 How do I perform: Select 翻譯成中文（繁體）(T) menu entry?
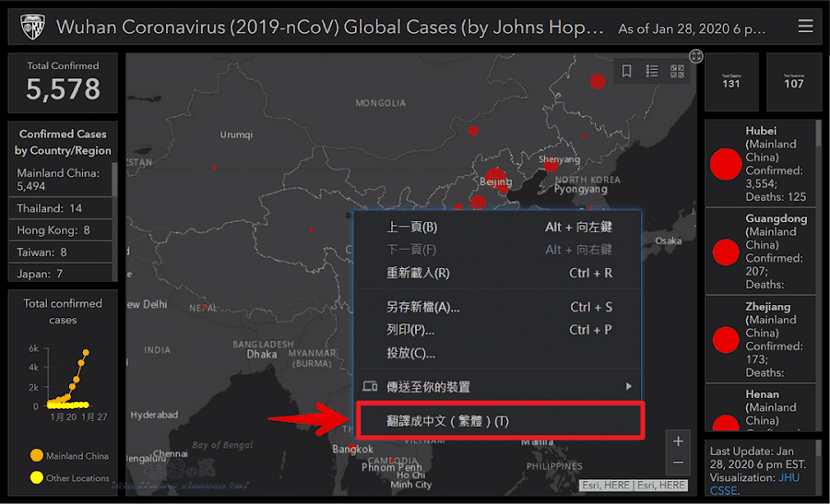pyautogui.click(x=500, y=421)
